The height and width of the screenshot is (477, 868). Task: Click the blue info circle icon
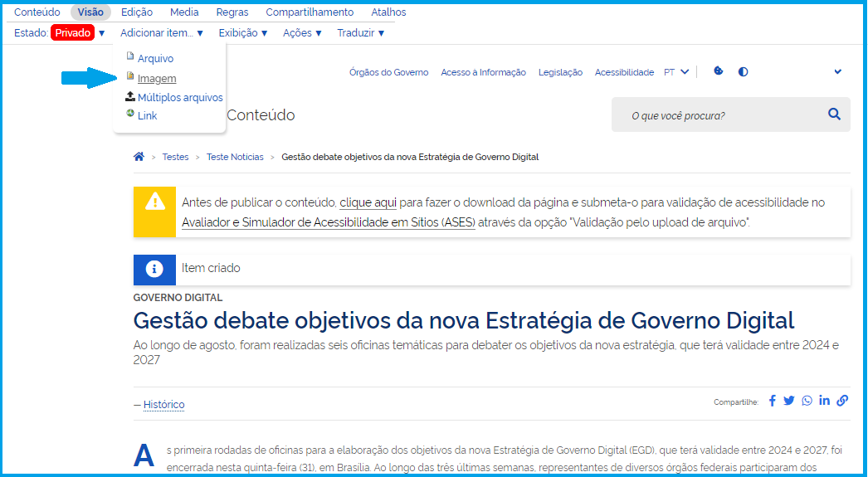coord(154,269)
